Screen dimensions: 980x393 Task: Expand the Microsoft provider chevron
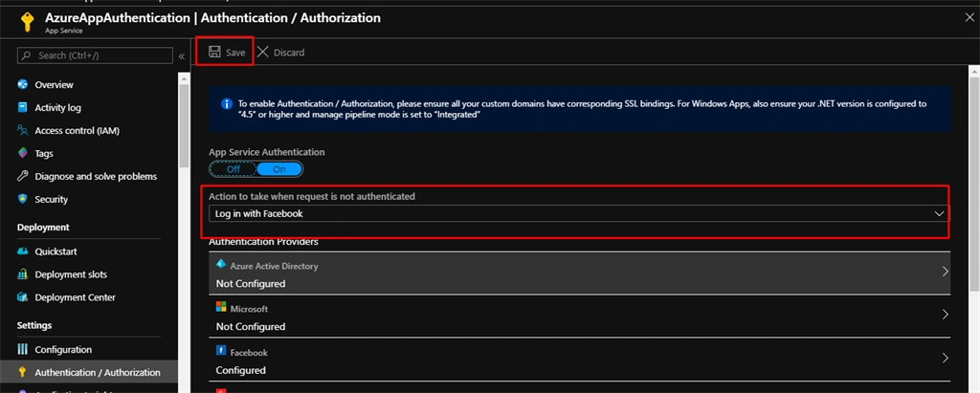click(x=945, y=315)
